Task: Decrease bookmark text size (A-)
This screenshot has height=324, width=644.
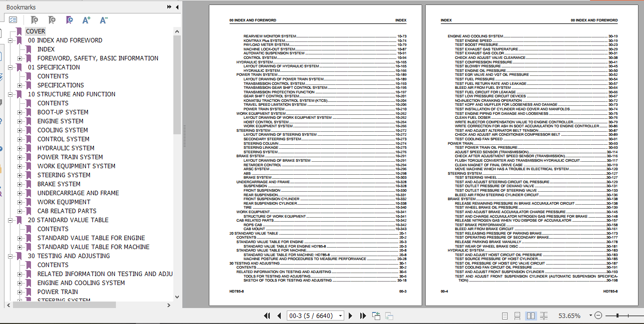Action: pyautogui.click(x=104, y=20)
